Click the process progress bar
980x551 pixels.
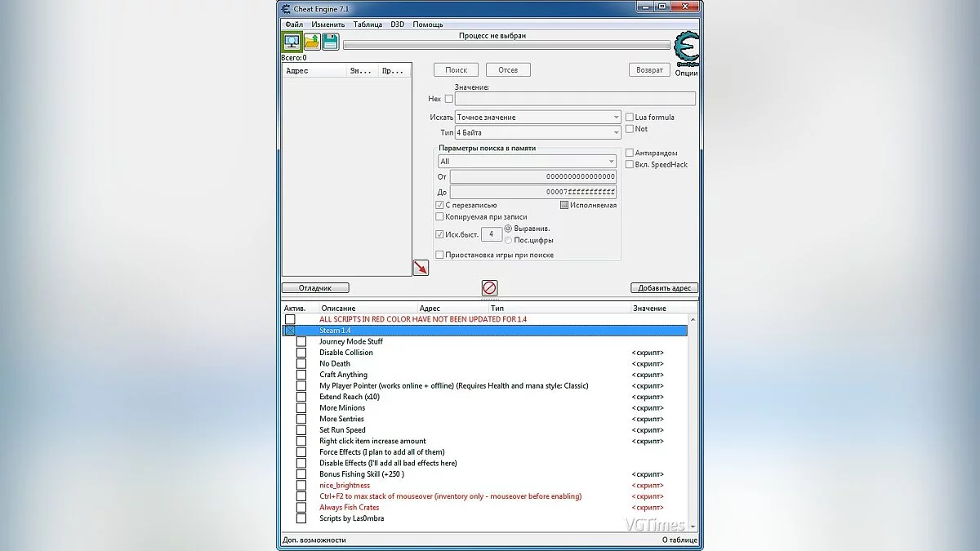[506, 46]
